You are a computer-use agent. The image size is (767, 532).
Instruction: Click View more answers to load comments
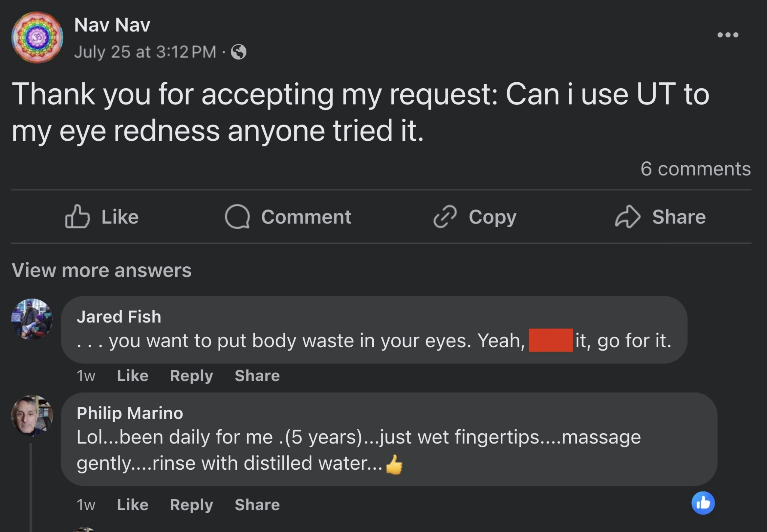pyautogui.click(x=102, y=270)
